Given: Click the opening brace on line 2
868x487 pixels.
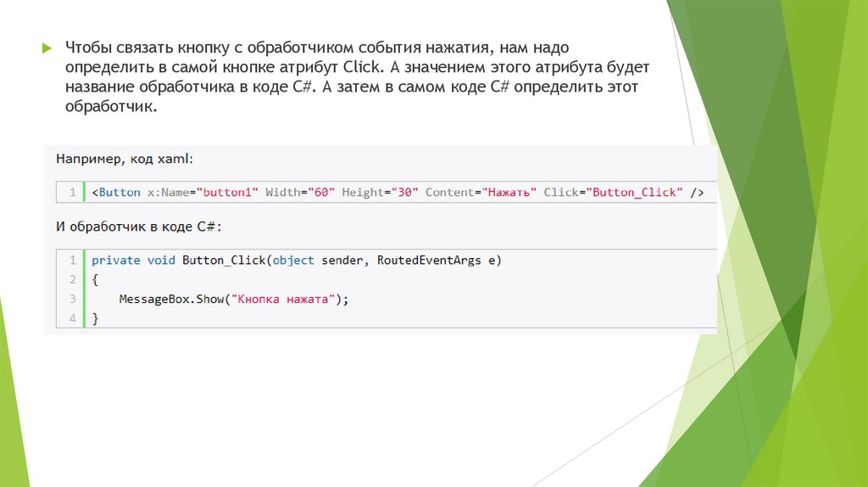Looking at the screenshot, I should 95,280.
